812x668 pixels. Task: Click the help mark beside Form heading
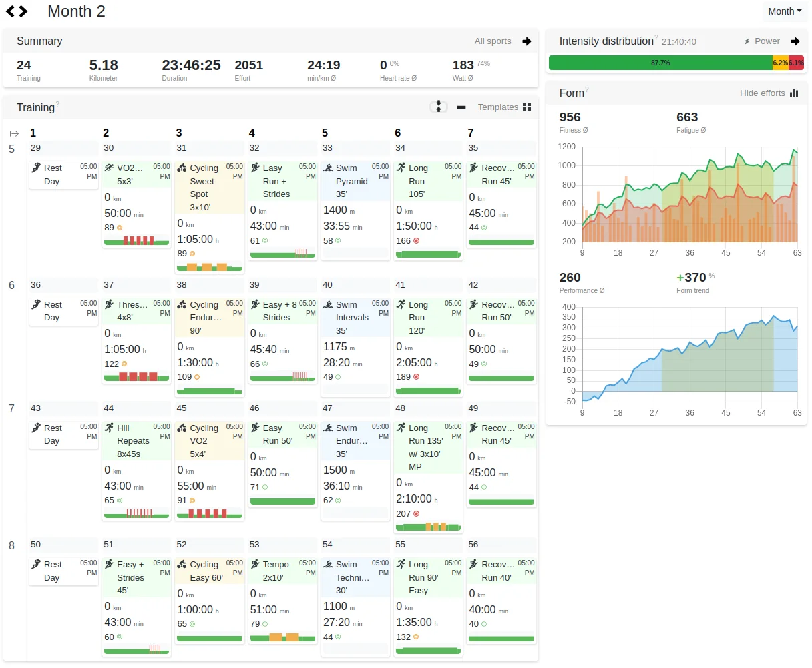click(x=587, y=90)
